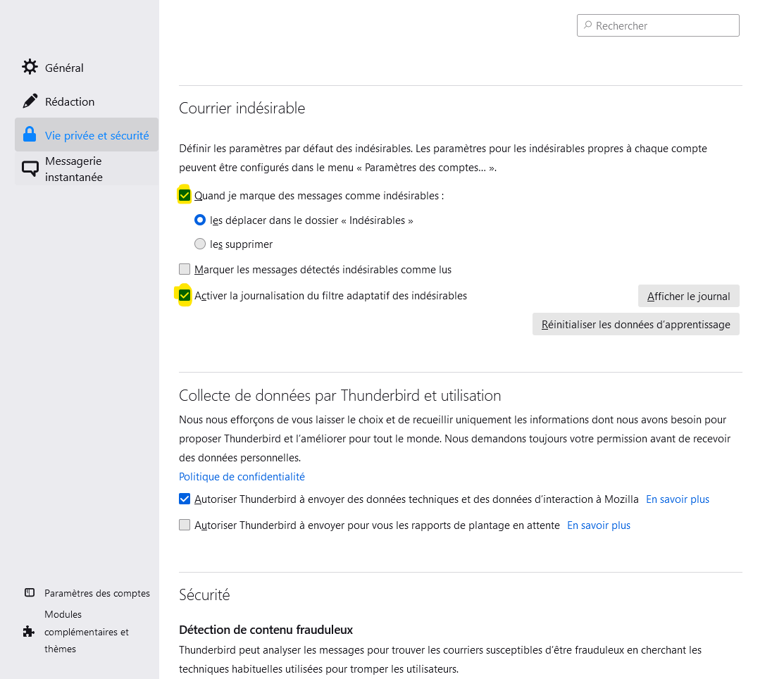Image resolution: width=784 pixels, height=679 pixels.
Task: Open the Rédaction settings tab
Action: [x=69, y=101]
